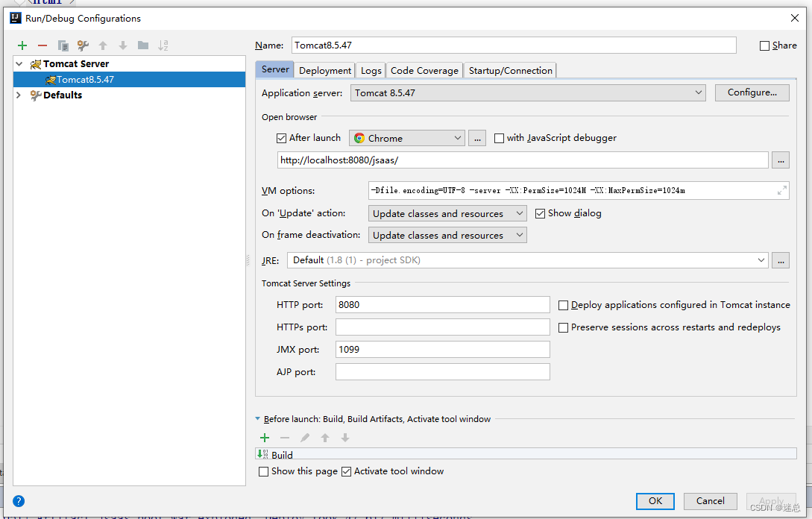This screenshot has height=519, width=812.
Task: Open the Chrome browser dropdown
Action: [407, 138]
